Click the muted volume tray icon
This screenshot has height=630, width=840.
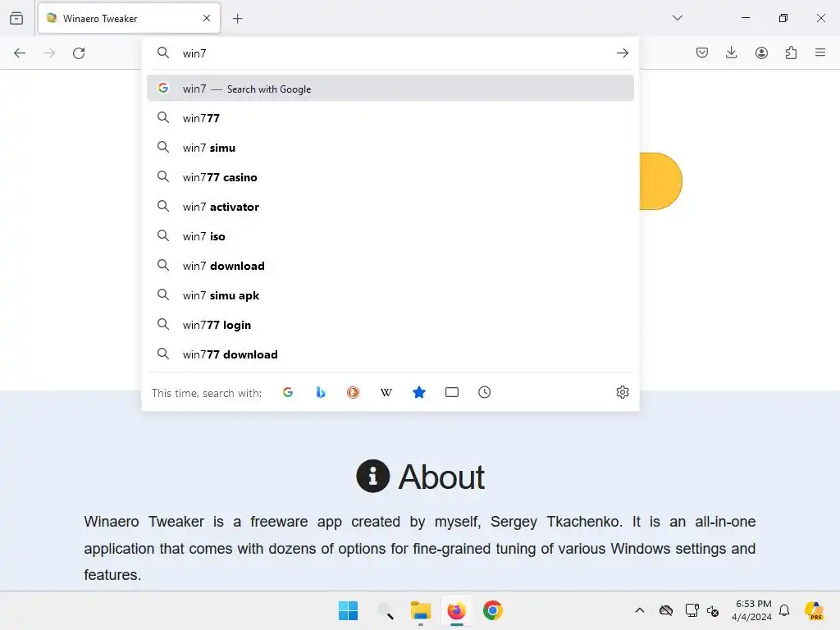[x=713, y=610]
